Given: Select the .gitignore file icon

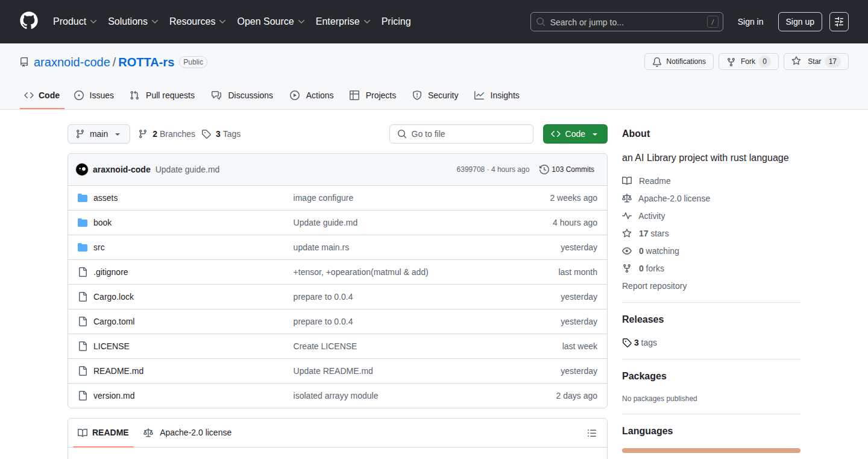Looking at the screenshot, I should click(83, 272).
